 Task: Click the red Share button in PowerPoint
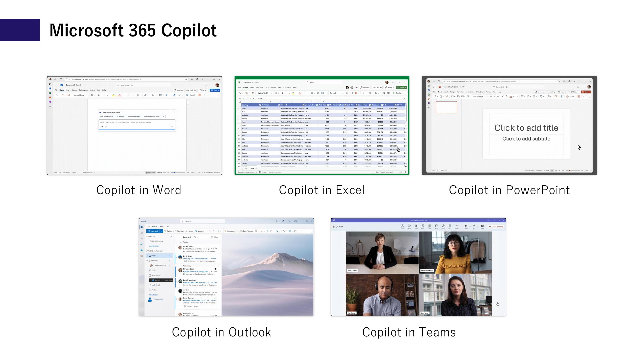click(x=586, y=92)
